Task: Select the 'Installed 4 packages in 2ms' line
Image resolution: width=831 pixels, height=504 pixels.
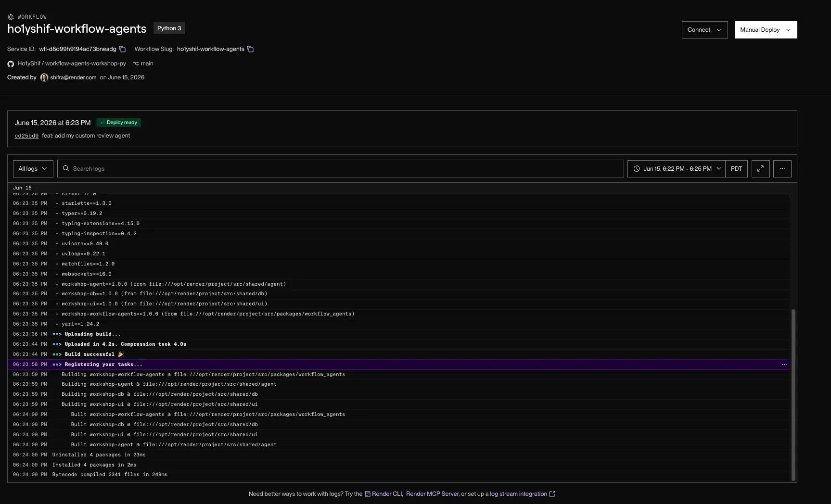Action: (398, 465)
